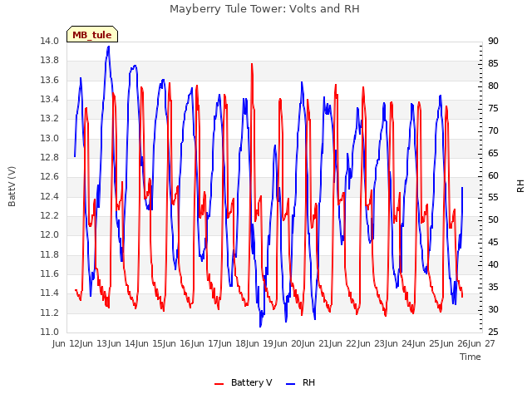The image size is (532, 399).
Task: Click the 'Jun 22' date label
Action: coord(344,343)
